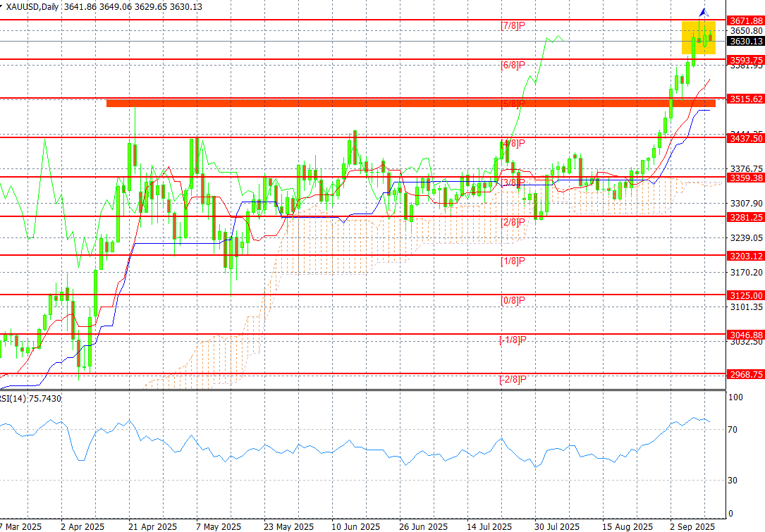Screen dimensions: 765x532
Task: Click the red 3046.88 price label
Action: pos(745,335)
